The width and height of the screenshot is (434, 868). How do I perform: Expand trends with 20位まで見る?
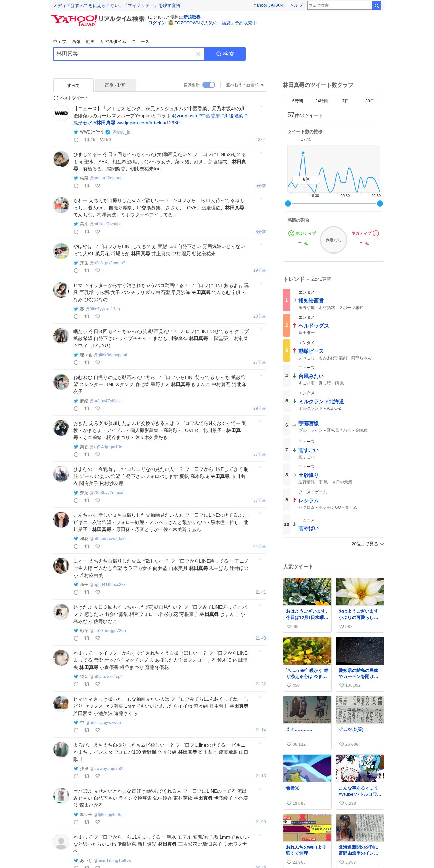tap(367, 544)
